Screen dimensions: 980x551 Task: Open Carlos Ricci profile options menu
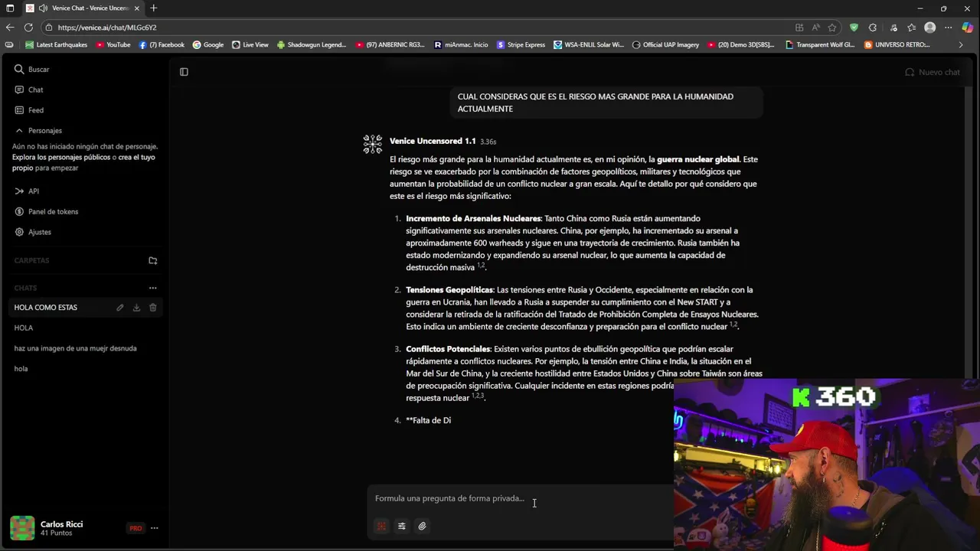click(155, 528)
